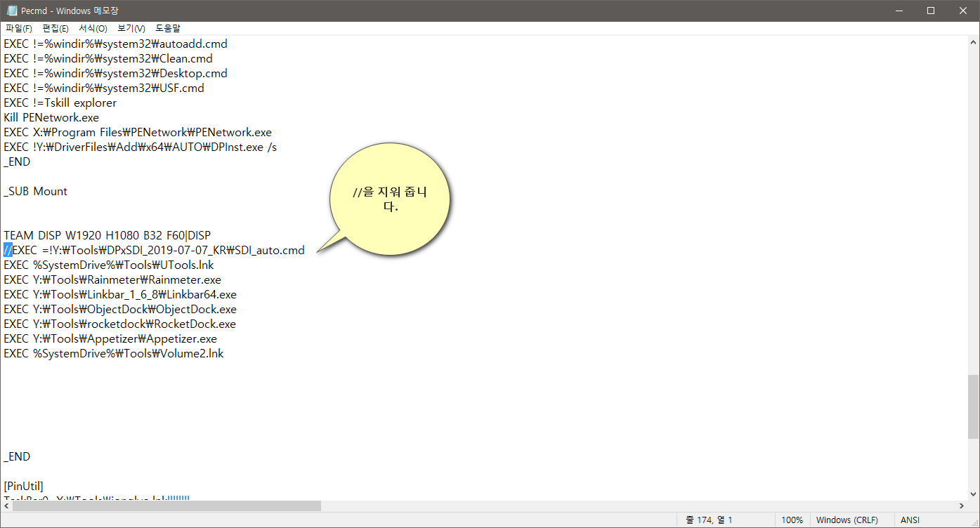Image resolution: width=980 pixels, height=528 pixels.
Task: Click the _SUB Mount line
Action: (36, 191)
